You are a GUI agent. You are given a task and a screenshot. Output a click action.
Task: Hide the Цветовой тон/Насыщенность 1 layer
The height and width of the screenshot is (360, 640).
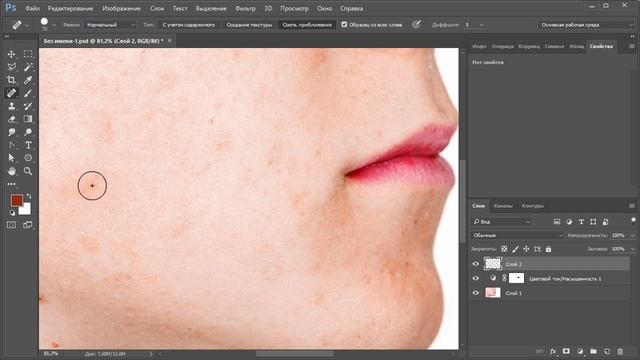pos(476,278)
